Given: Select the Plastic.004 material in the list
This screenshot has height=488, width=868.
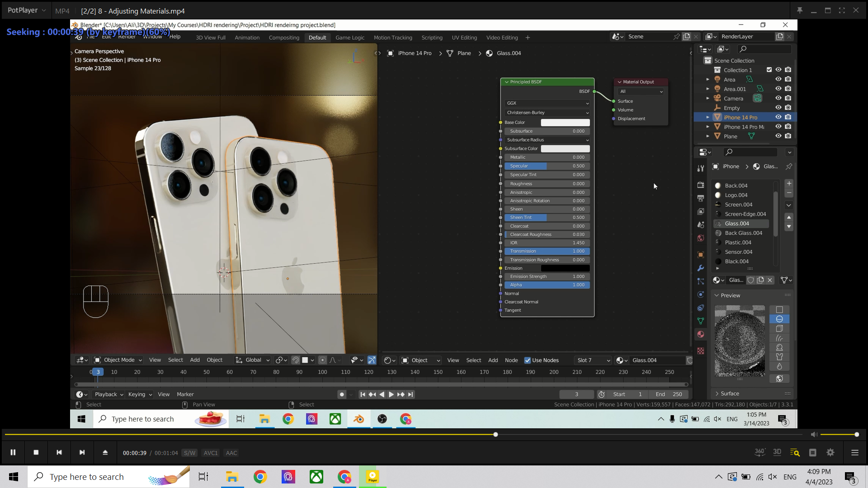Looking at the screenshot, I should pos(738,242).
